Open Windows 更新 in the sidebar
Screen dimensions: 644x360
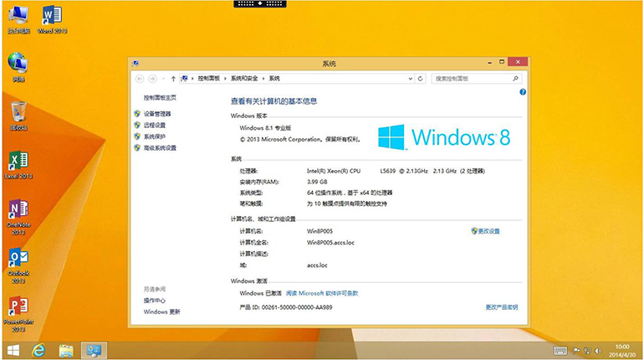pos(161,312)
